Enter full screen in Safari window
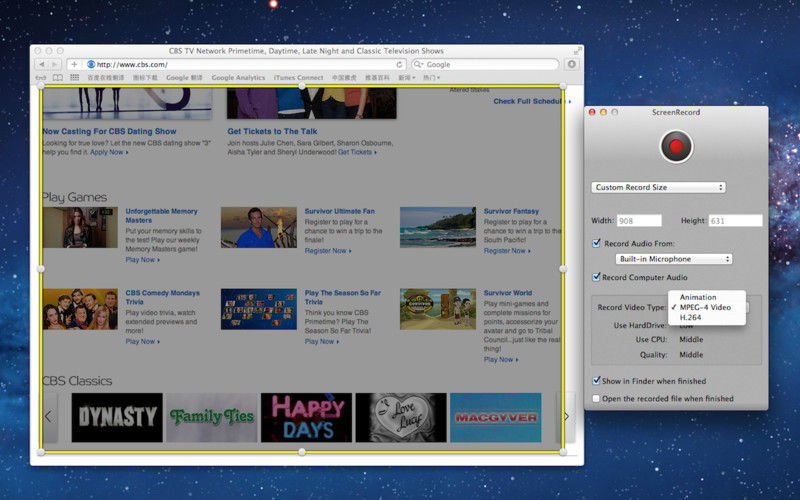800x500 pixels. pos(577,51)
